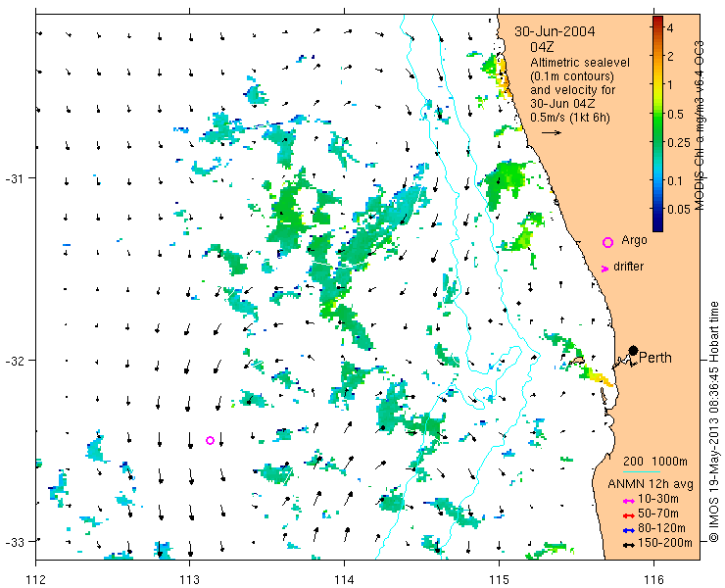
Task: Click the IMOS copyright timestamp text
Action: point(714,422)
